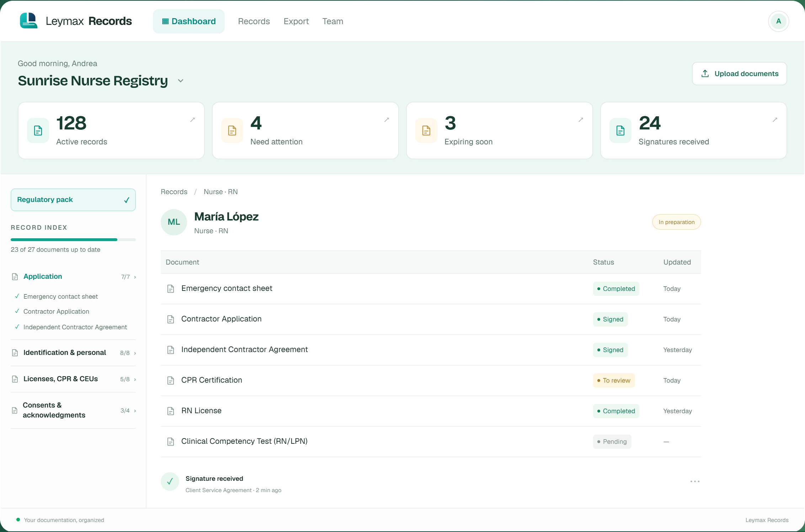Click the record index progress bar
805x532 pixels.
coord(73,240)
